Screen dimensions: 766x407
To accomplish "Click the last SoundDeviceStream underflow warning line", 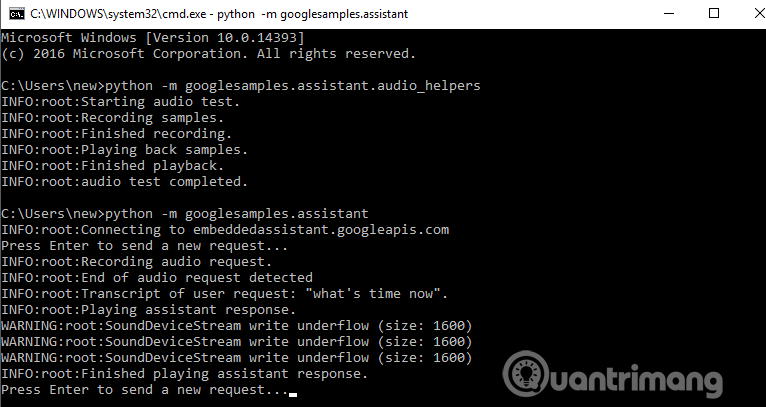I will [236, 358].
